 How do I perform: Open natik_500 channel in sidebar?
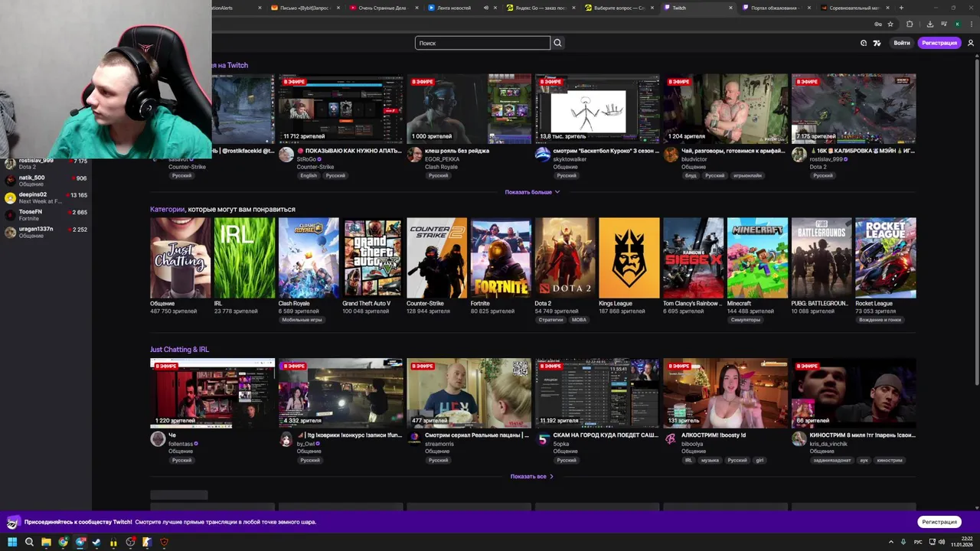[46, 181]
